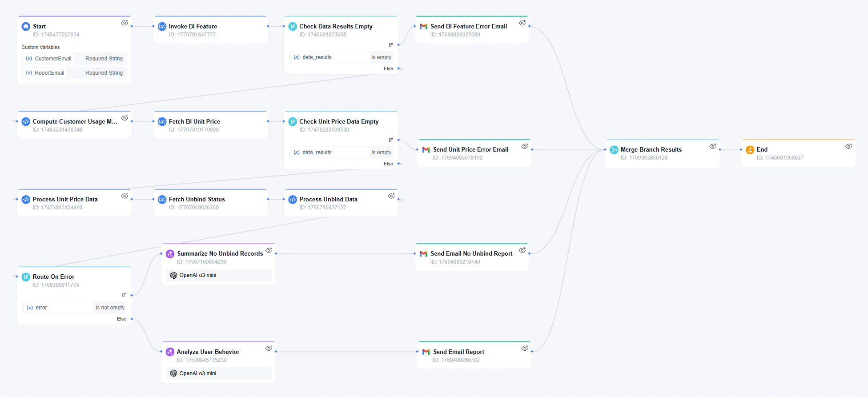Toggle the eye icon on Process Unbind Data
Image resolution: width=868 pixels, height=397 pixels.
(x=391, y=196)
